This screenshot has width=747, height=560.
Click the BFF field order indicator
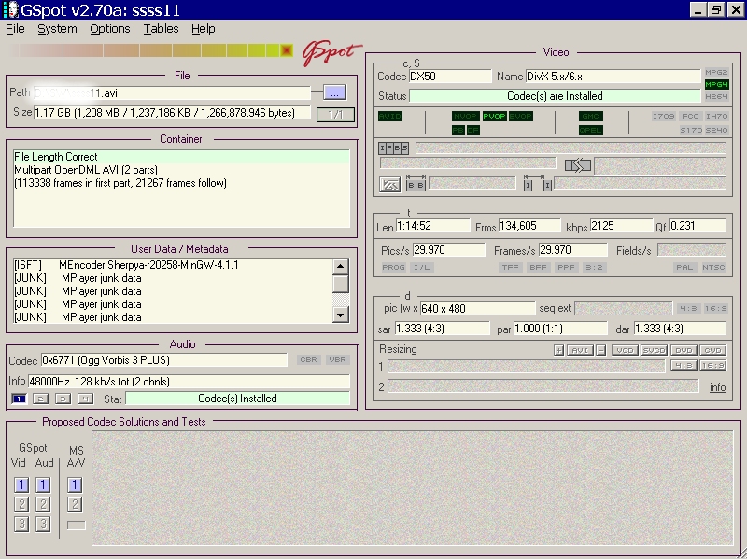[x=539, y=268]
